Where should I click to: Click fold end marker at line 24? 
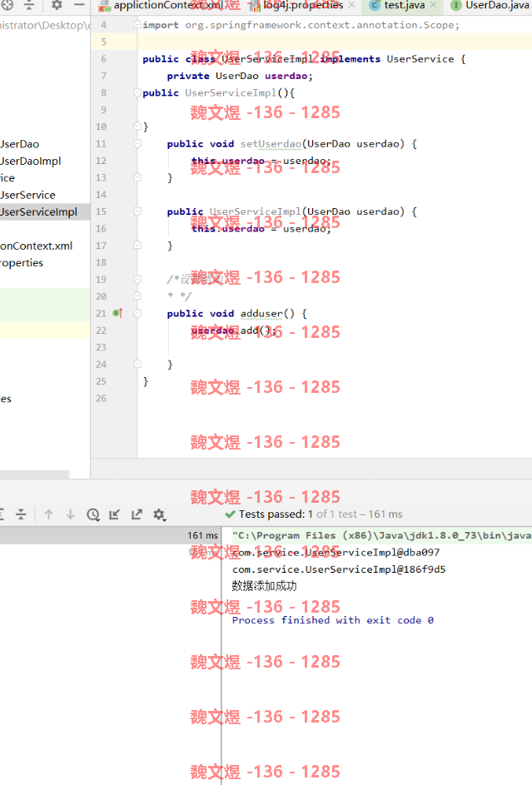point(137,364)
